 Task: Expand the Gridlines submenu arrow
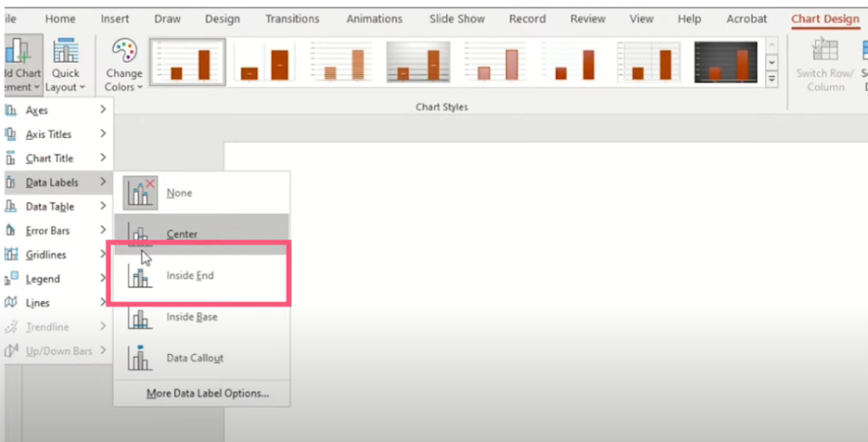pos(102,255)
